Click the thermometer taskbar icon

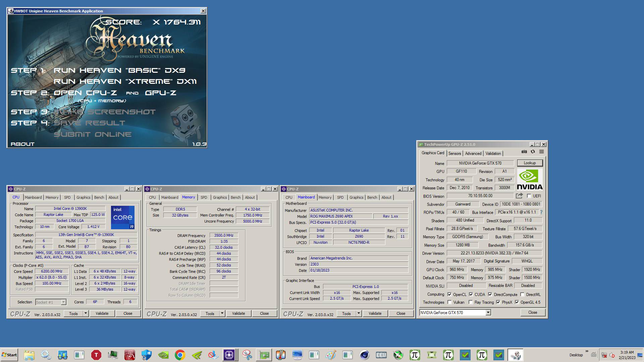tap(281, 355)
